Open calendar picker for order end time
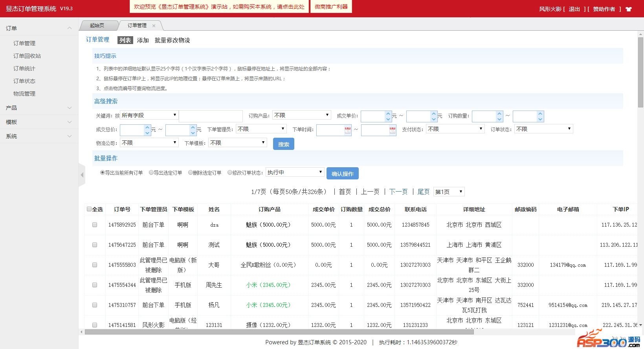 coord(392,130)
